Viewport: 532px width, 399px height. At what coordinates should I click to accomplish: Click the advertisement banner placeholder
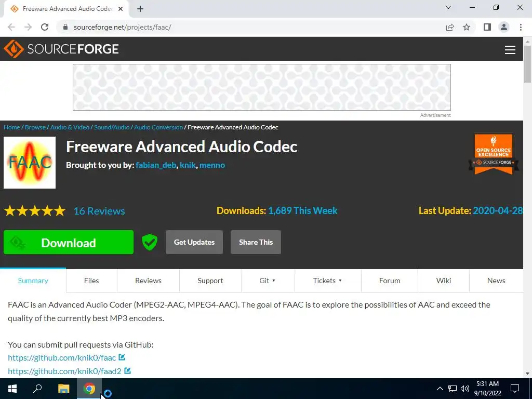point(262,87)
